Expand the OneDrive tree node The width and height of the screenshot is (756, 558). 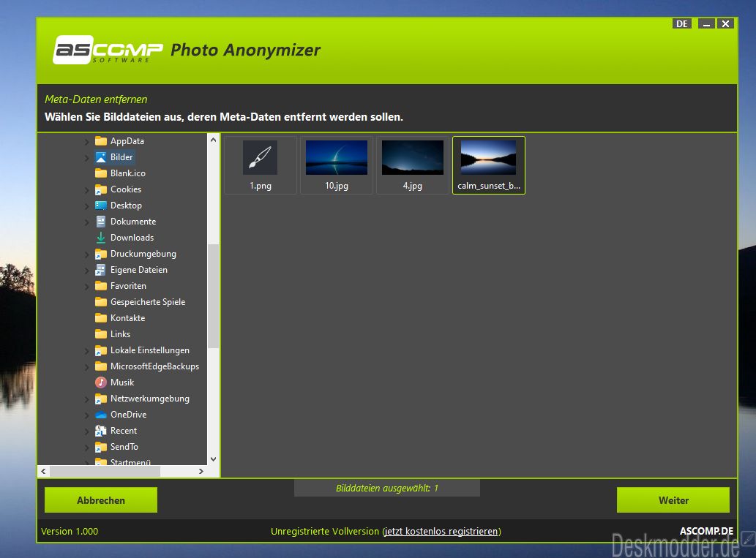tap(87, 415)
